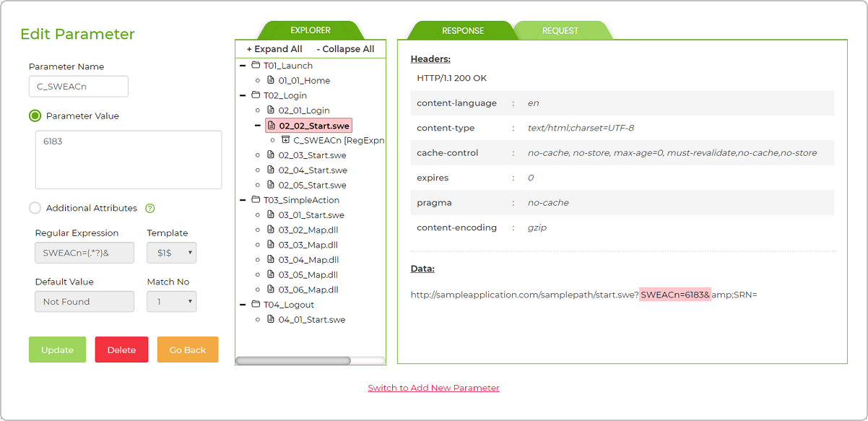The image size is (868, 421).
Task: Click the file icon beside 03_02_Map.dll
Action: click(271, 230)
